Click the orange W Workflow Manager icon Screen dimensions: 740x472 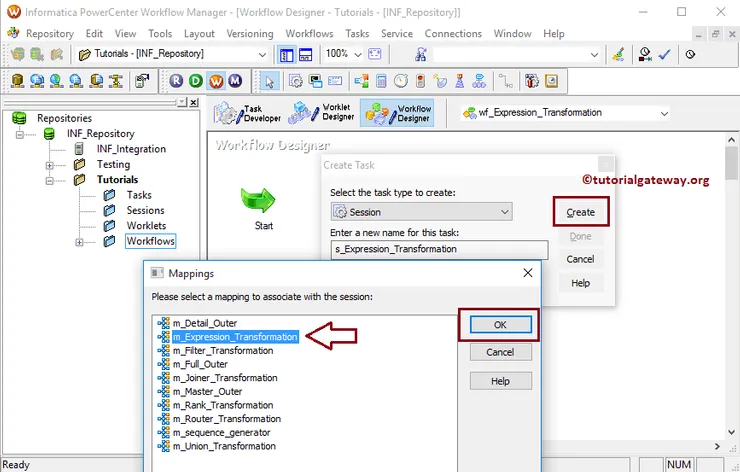(x=216, y=81)
